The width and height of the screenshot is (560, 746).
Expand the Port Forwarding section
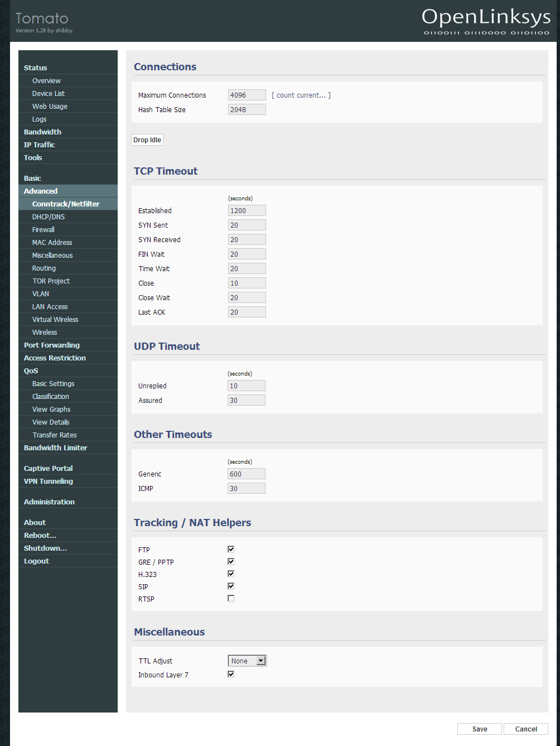[52, 345]
